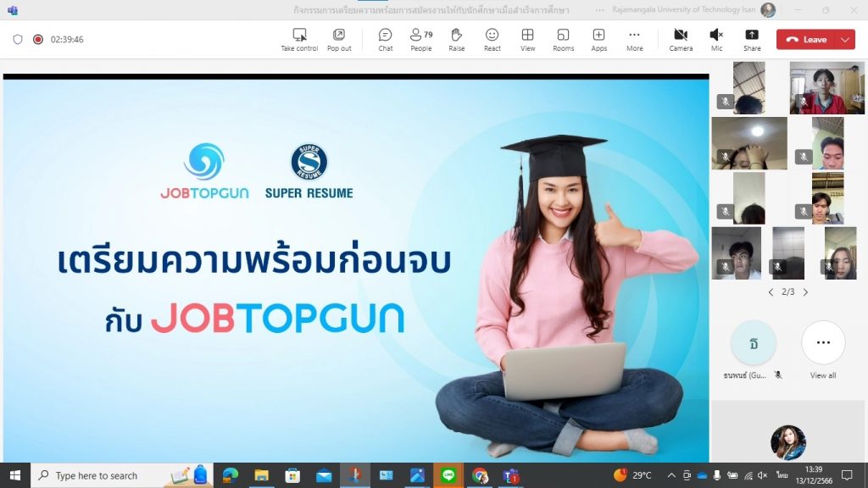Open the Chat panel

click(385, 39)
